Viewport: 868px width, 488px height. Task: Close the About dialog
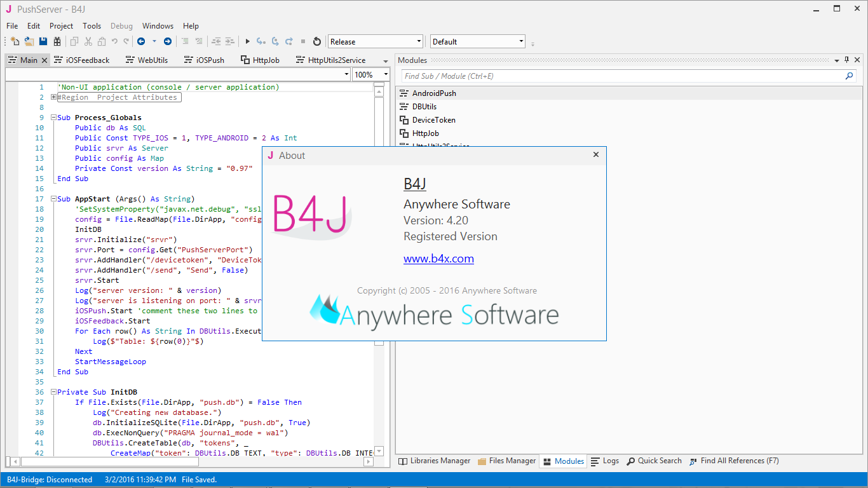coord(596,154)
